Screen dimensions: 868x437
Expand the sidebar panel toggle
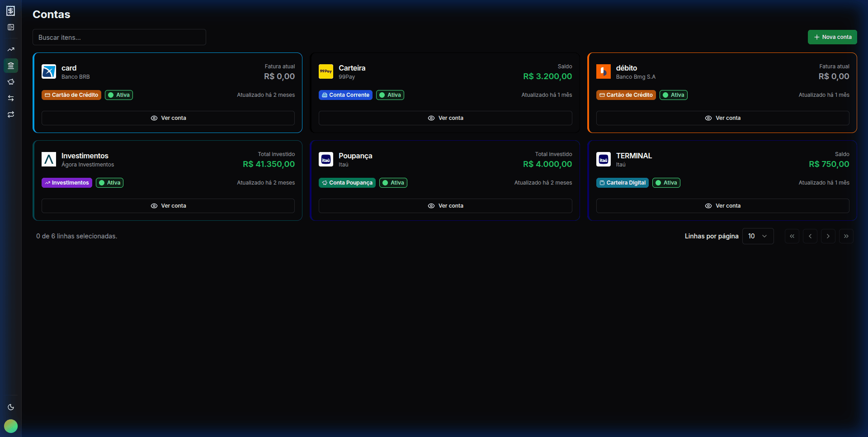coord(11,27)
